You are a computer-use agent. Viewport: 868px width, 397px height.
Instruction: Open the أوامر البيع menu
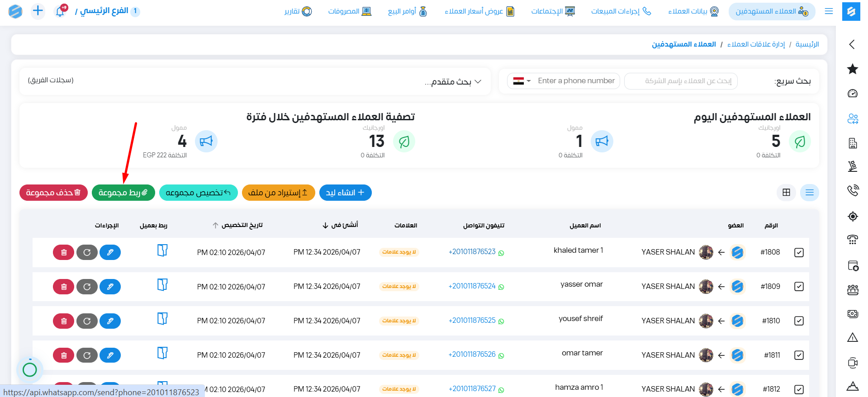coord(407,11)
